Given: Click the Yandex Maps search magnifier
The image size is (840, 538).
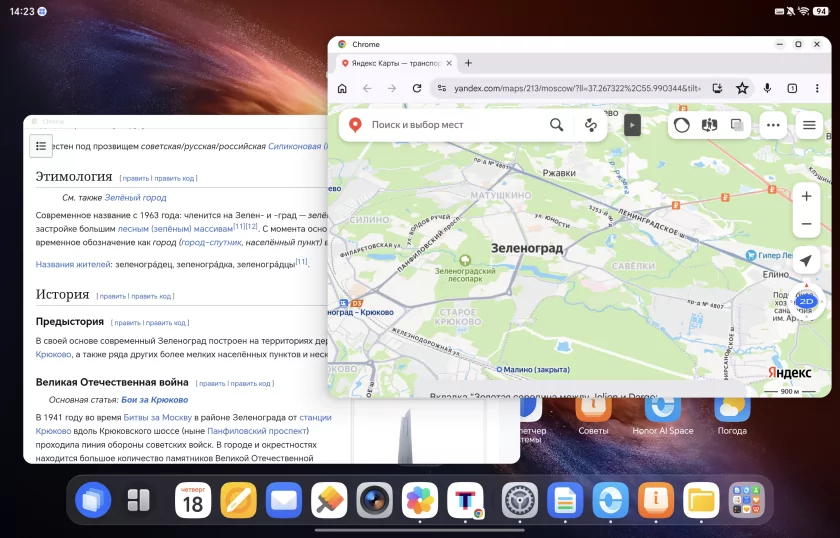Looking at the screenshot, I should click(557, 125).
